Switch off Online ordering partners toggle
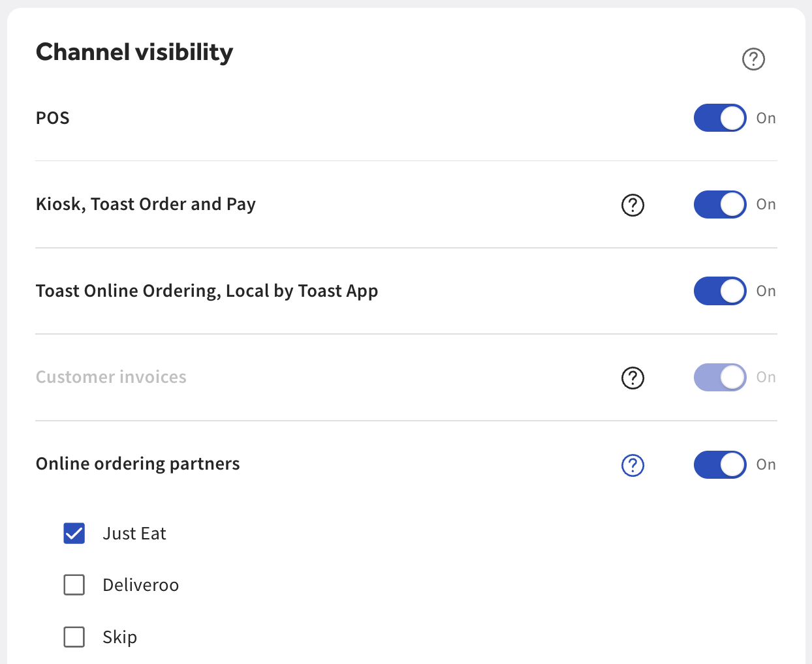Viewport: 812px width, 664px height. point(719,464)
